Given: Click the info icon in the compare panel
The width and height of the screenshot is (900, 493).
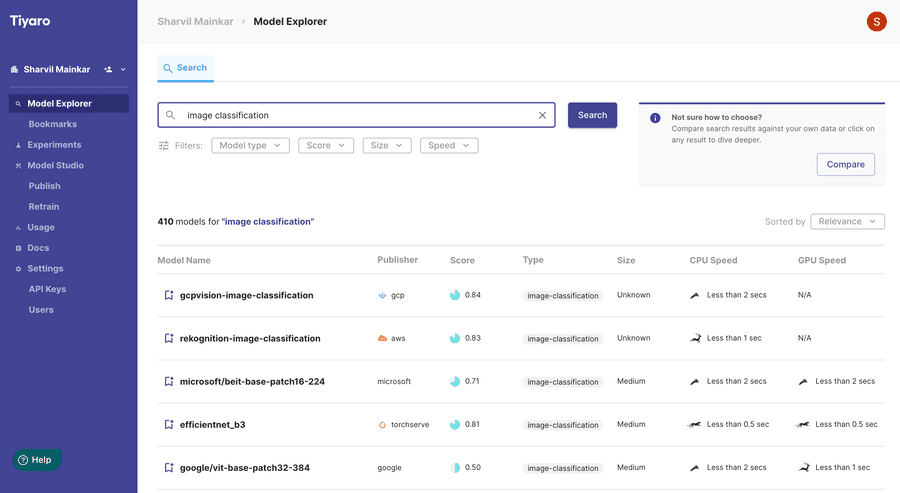Looking at the screenshot, I should coord(655,118).
